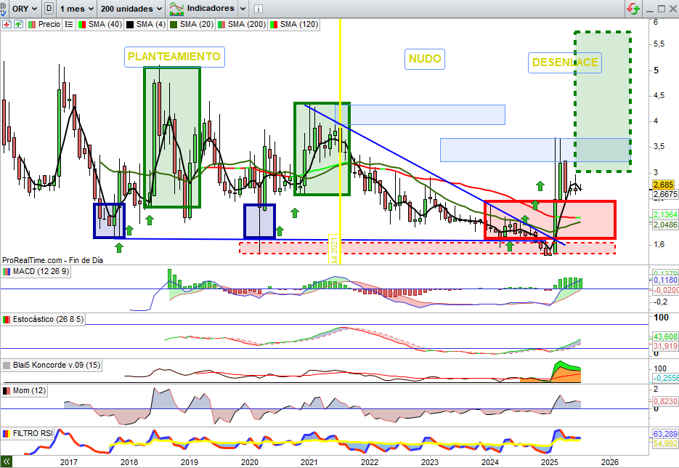The image size is (679, 468).
Task: Open the SMA (40) label settings
Action: point(105,25)
